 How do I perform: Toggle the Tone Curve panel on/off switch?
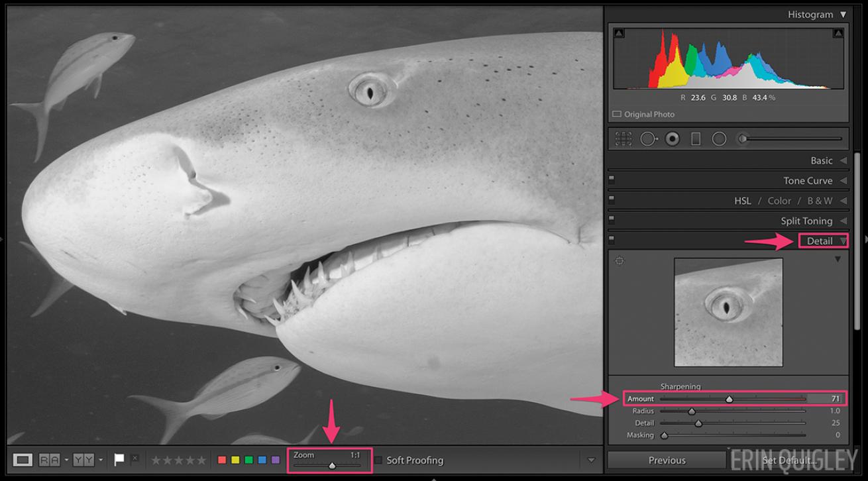coord(612,179)
